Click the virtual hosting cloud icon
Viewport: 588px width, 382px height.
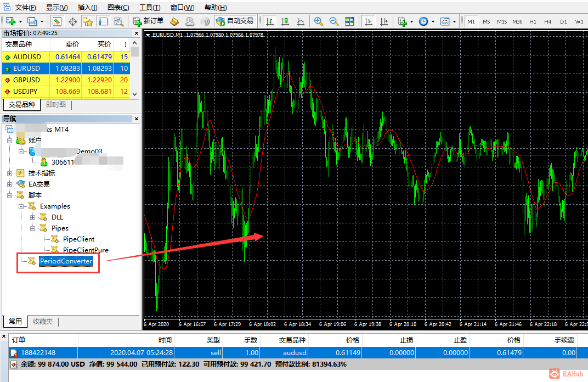click(190, 21)
